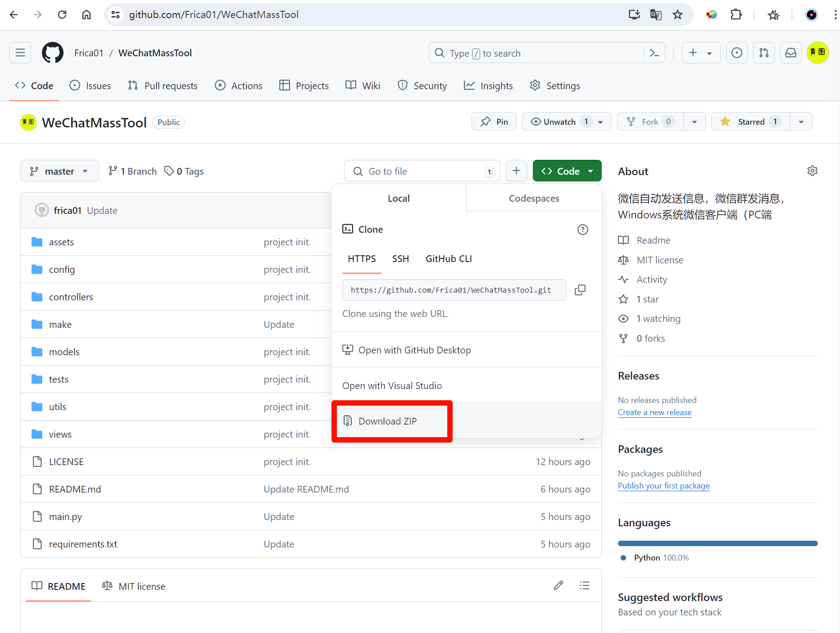The image size is (840, 633).
Task: Open the browser home page button
Action: click(86, 15)
